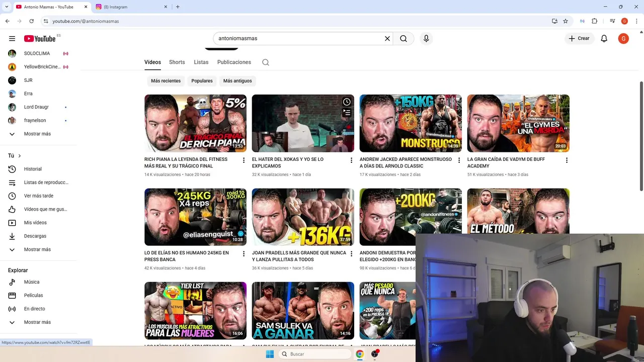
Task: Open the YouTube hamburger guide menu
Action: [x=12, y=39]
